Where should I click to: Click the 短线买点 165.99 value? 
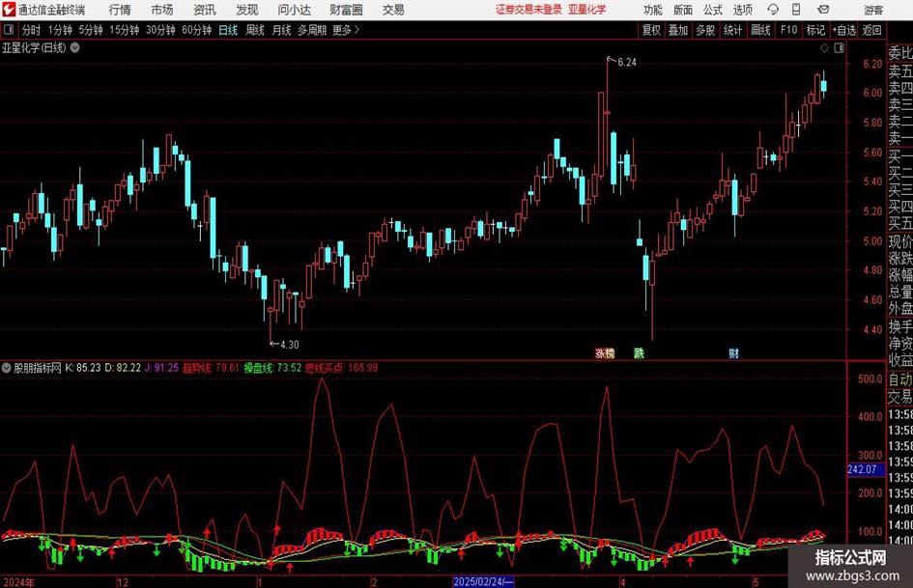coord(342,368)
